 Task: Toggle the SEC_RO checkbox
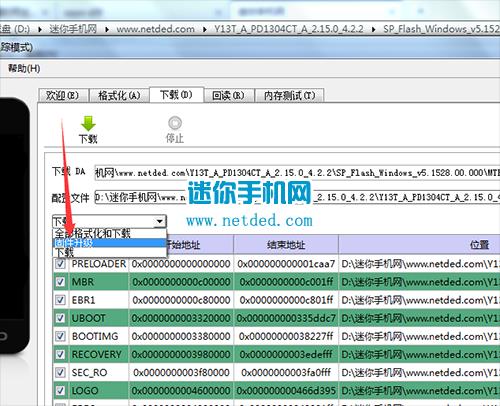click(60, 372)
